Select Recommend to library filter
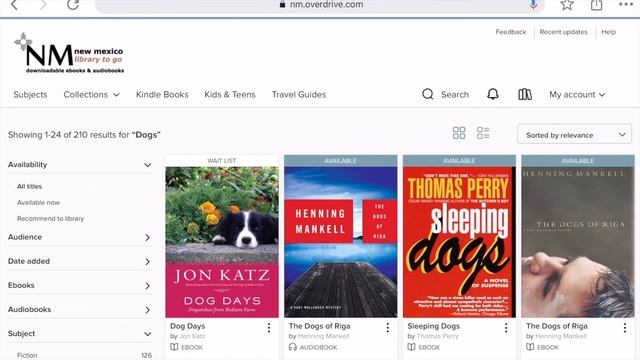The image size is (640, 360). pyautogui.click(x=51, y=219)
